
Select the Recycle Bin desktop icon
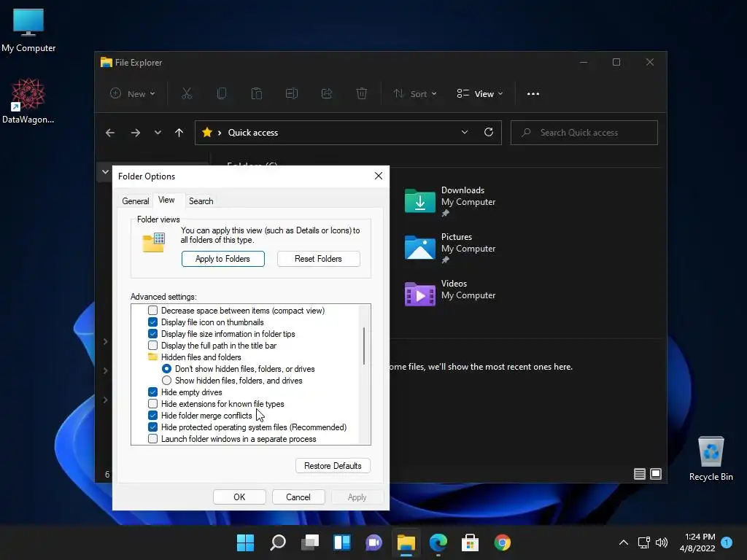click(x=711, y=459)
